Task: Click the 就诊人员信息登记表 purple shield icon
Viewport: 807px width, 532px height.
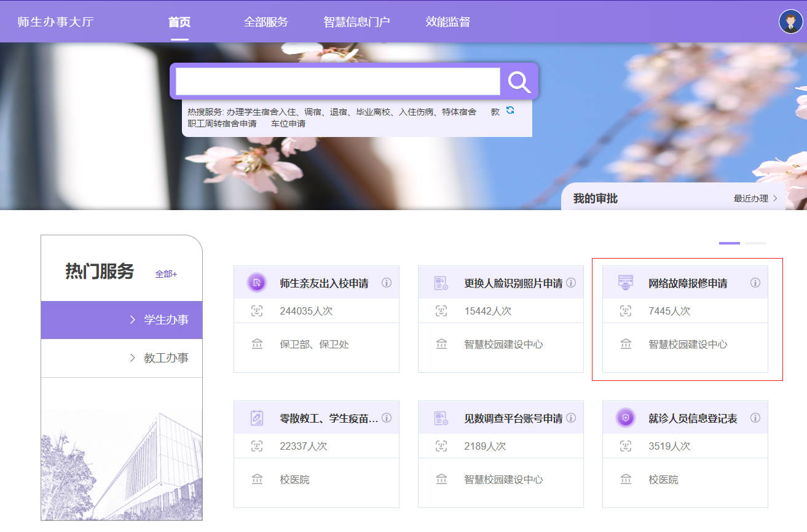Action: coord(625,418)
